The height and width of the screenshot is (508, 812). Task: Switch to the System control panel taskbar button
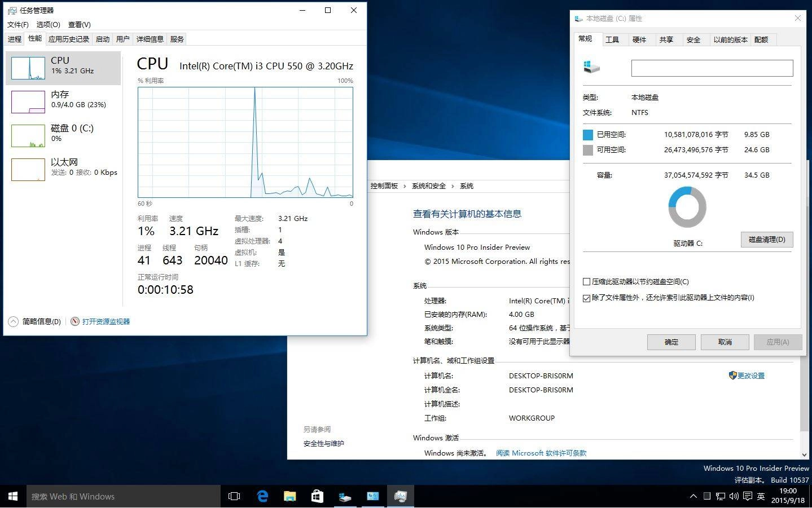tap(372, 496)
